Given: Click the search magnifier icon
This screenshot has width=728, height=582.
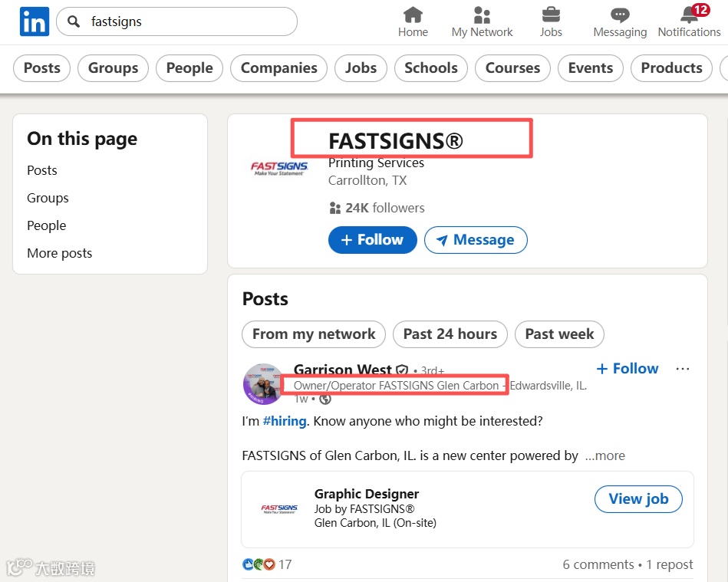Looking at the screenshot, I should pos(74,21).
